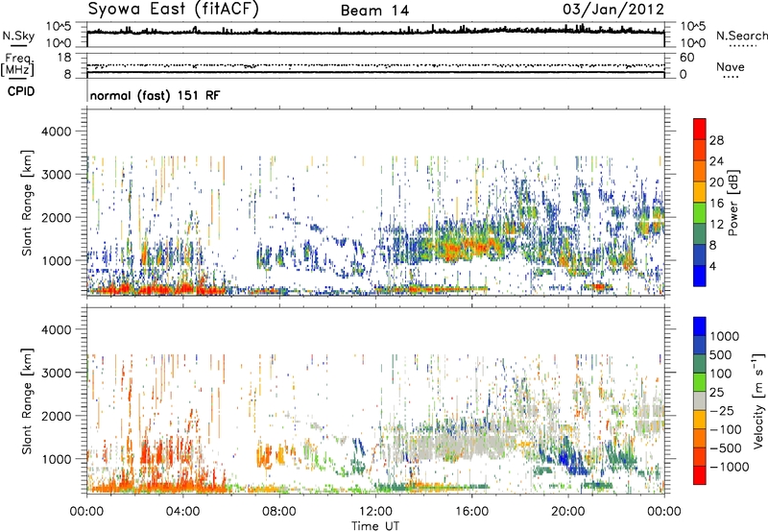The height and width of the screenshot is (532, 768).
Task: Click the light green 25–100 Velocity swatch
Action: point(700,382)
